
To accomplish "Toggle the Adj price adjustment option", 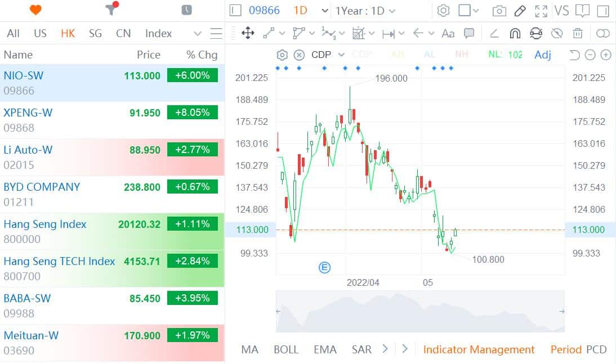I will [x=542, y=55].
